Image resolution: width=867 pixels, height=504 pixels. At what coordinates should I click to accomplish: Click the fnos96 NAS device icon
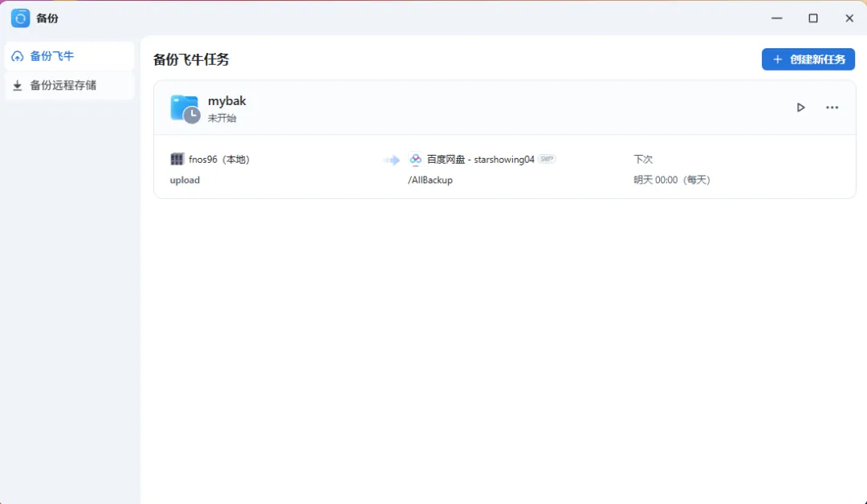[177, 159]
